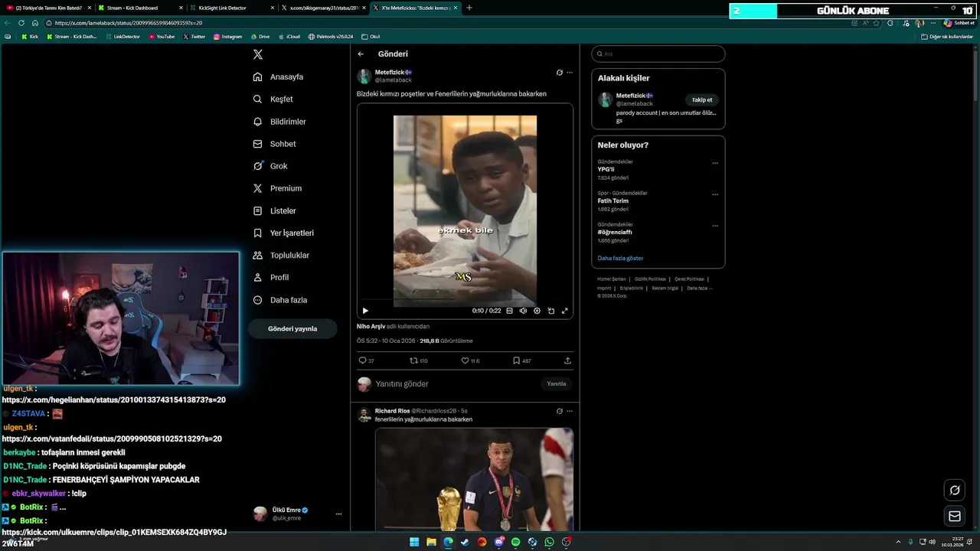The image size is (980, 551).
Task: Open the Fatih Terim trending topic
Action: pyautogui.click(x=613, y=201)
